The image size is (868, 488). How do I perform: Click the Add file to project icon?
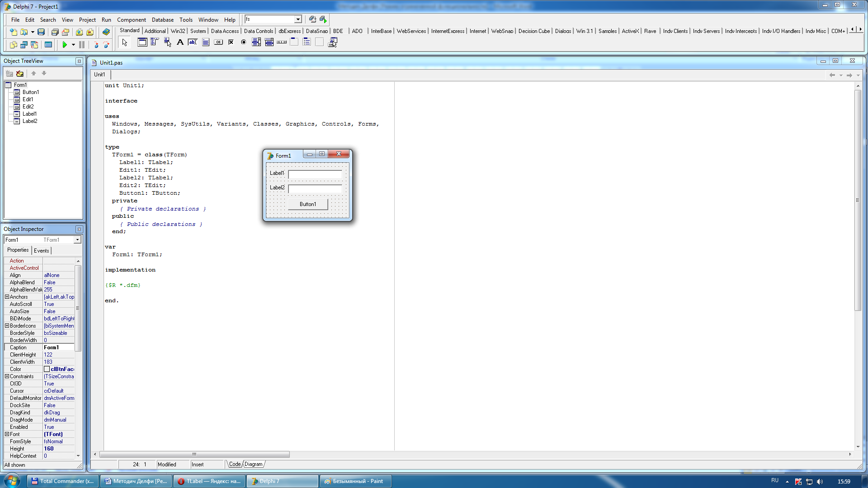(x=79, y=32)
